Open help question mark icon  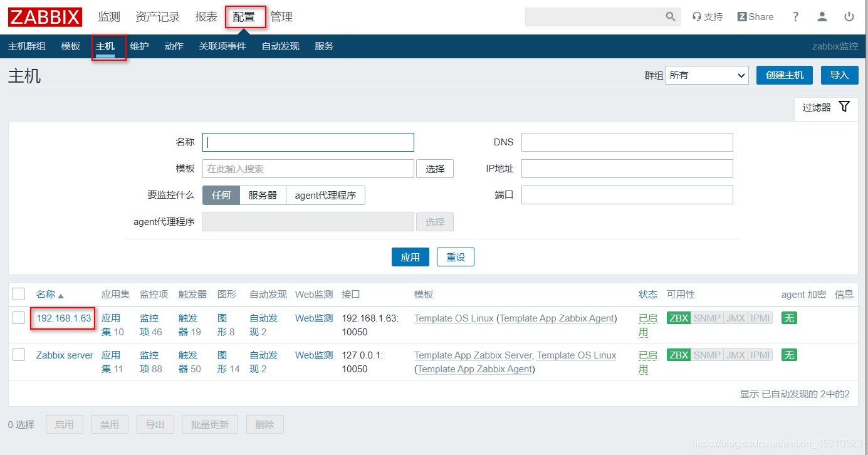tap(796, 17)
